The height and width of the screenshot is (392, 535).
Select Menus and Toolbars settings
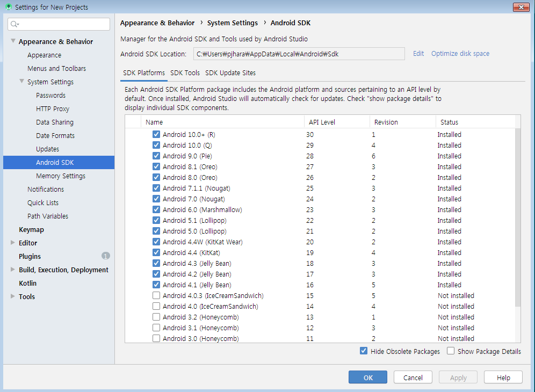click(x=56, y=68)
